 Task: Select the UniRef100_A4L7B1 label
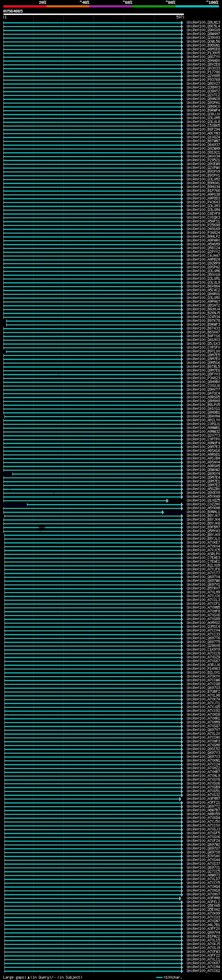coord(203,925)
